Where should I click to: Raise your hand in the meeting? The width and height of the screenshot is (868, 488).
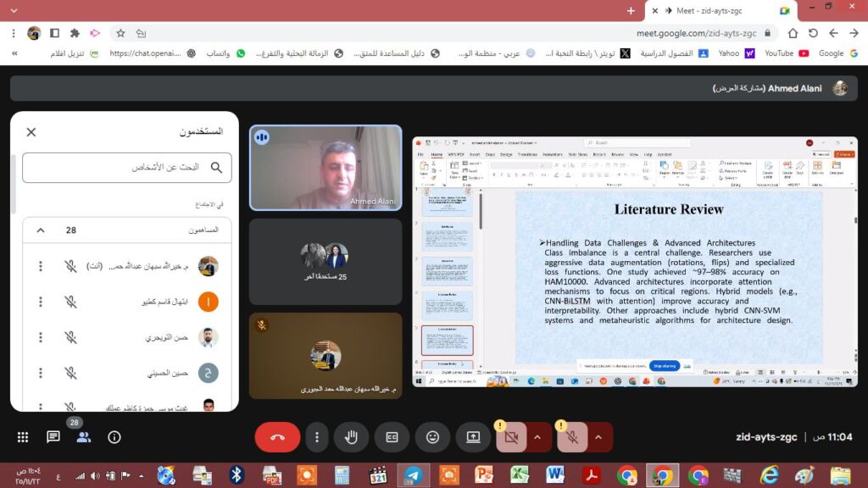tap(351, 437)
